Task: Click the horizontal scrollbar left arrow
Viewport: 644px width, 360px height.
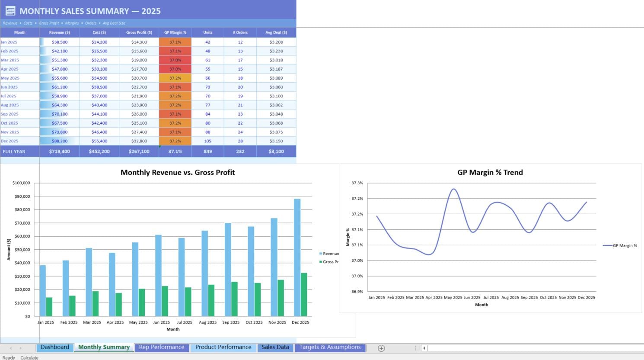Action: point(424,348)
